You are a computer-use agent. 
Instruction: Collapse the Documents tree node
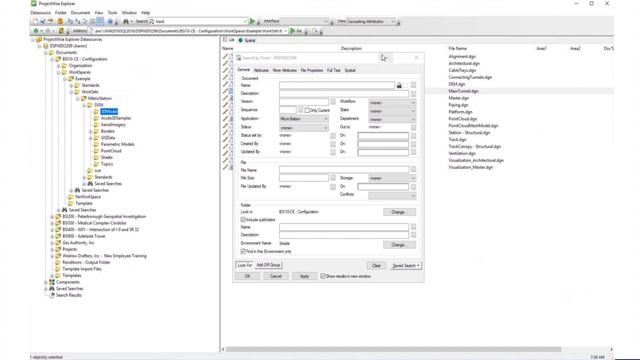point(46,53)
